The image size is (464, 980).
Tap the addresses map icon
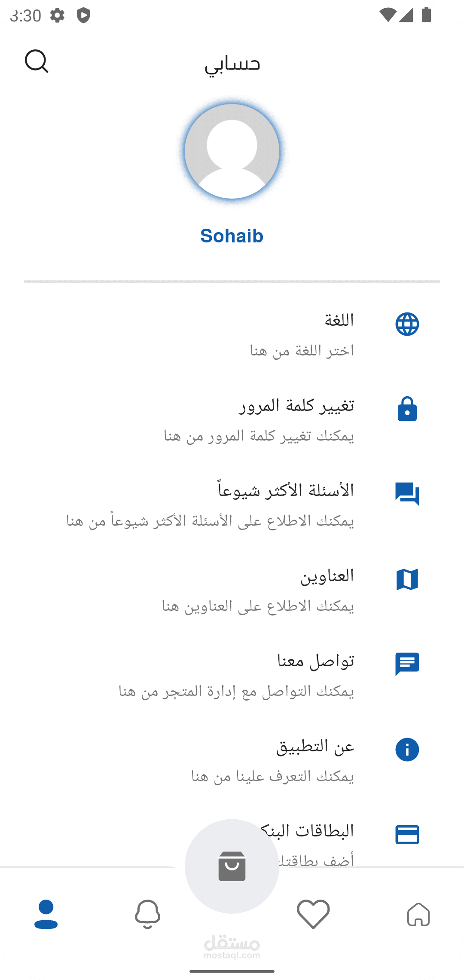(x=407, y=579)
